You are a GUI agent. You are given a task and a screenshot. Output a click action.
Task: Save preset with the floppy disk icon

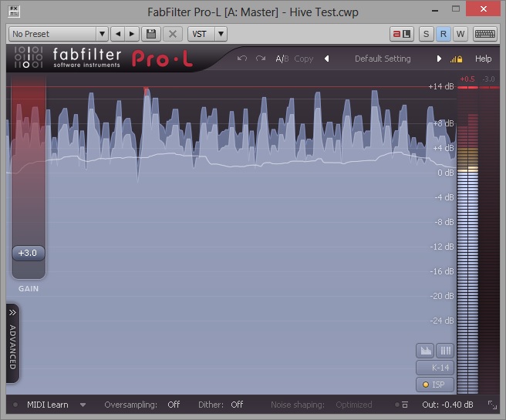151,34
